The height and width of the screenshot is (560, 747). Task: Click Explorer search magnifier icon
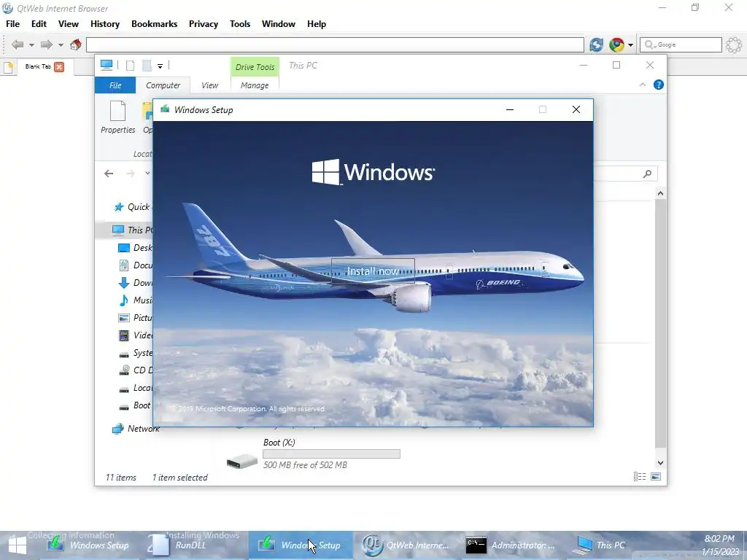coord(647,174)
